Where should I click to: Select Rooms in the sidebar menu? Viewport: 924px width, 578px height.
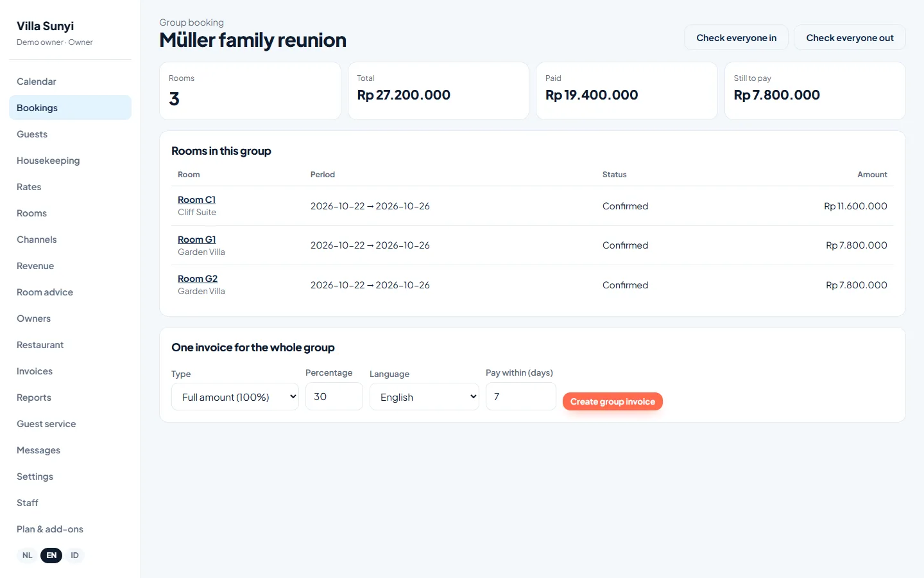[x=70, y=213]
